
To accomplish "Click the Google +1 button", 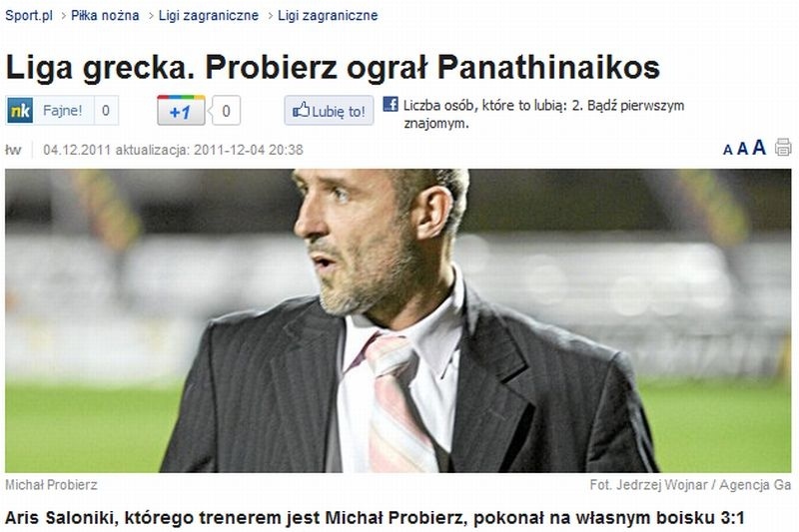I will (181, 111).
